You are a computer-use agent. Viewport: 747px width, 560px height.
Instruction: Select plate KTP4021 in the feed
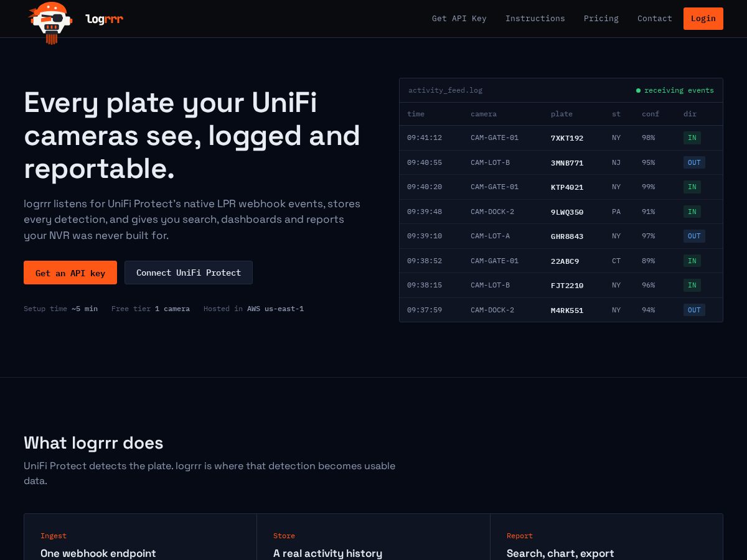click(x=567, y=187)
